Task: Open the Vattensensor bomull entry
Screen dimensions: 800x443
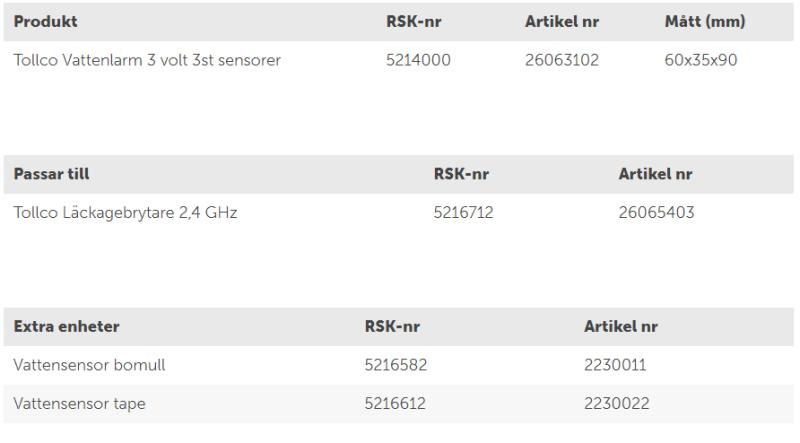Action: [89, 365]
